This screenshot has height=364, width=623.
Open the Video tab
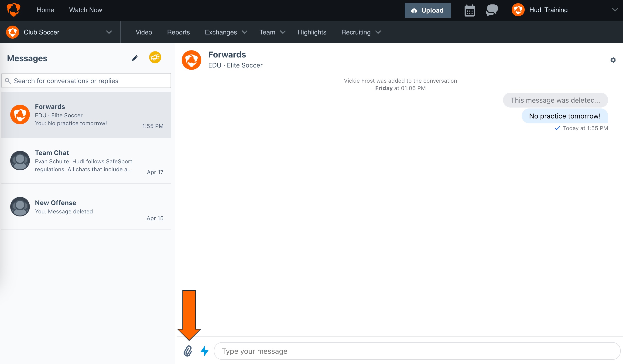pos(144,32)
